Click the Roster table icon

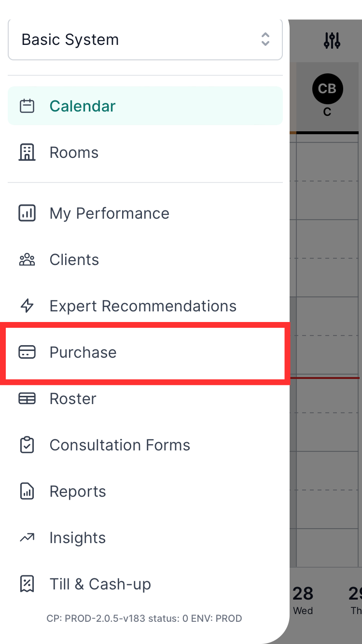click(x=27, y=399)
